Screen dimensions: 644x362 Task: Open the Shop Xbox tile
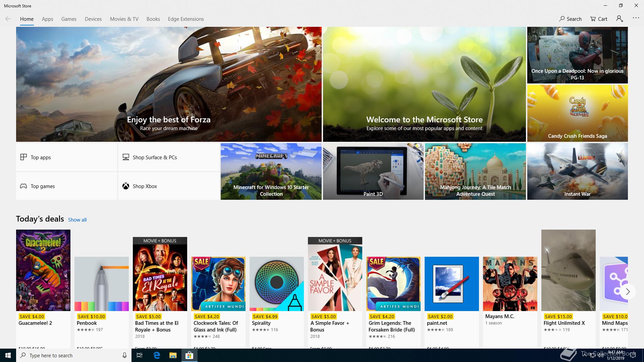coord(169,186)
